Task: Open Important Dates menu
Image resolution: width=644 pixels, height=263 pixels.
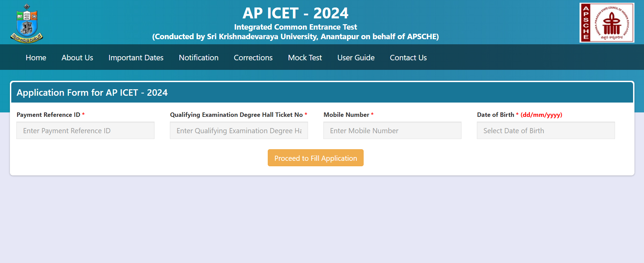Action: click(x=136, y=58)
